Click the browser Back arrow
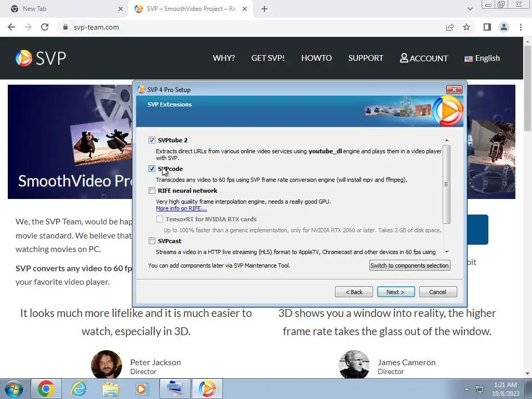 [x=11, y=27]
